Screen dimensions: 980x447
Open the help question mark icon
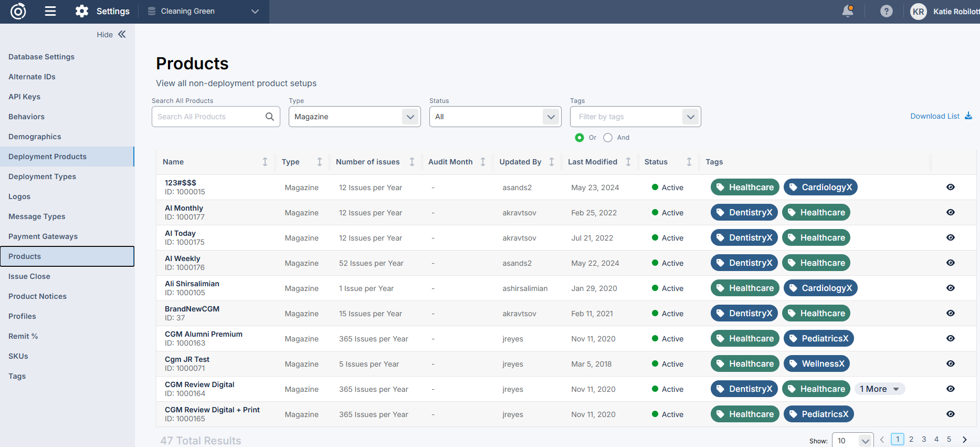[886, 11]
